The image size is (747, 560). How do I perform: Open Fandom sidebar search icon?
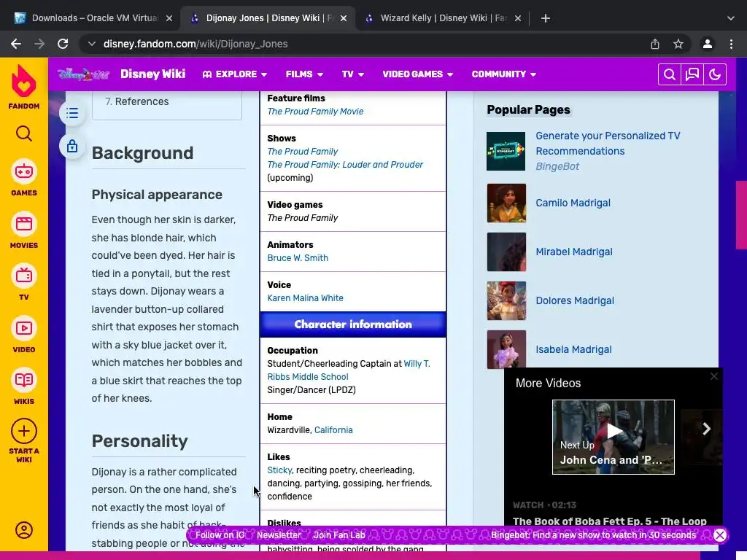(x=24, y=134)
